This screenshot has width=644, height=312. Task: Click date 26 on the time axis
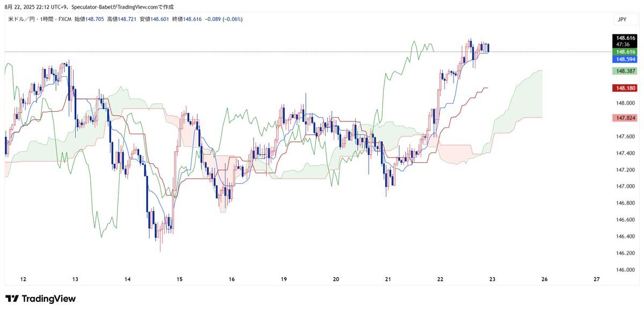pos(545,279)
